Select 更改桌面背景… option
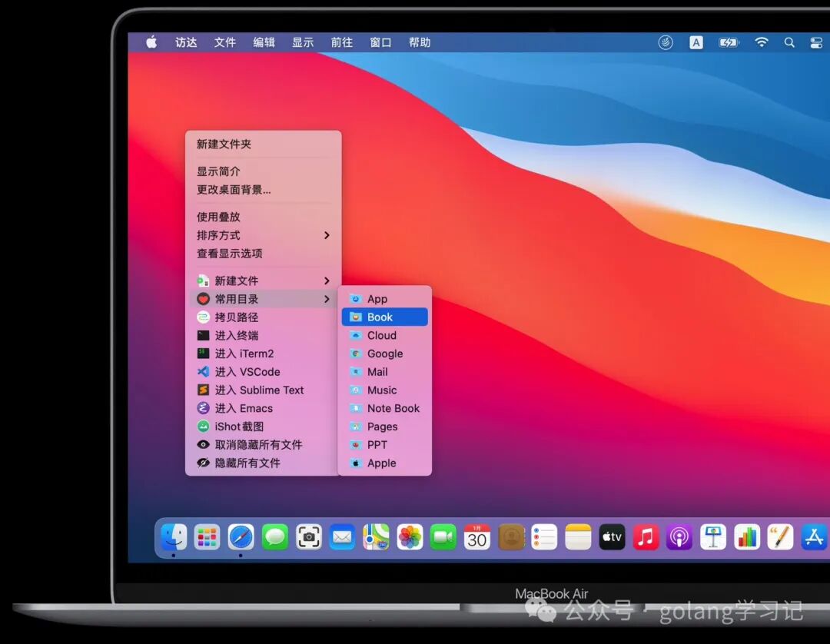This screenshot has height=644, width=830. click(x=263, y=190)
